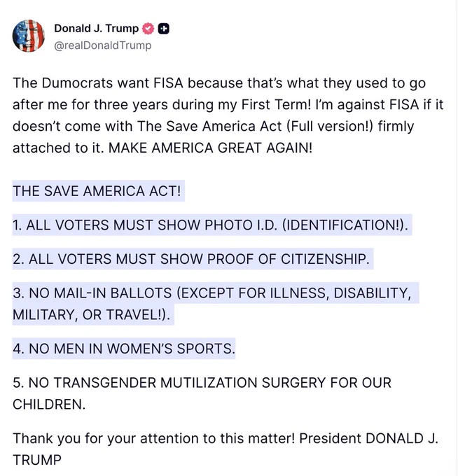The width and height of the screenshot is (458, 476).
Task: Click the red verified checkmark badge
Action: pyautogui.click(x=148, y=29)
